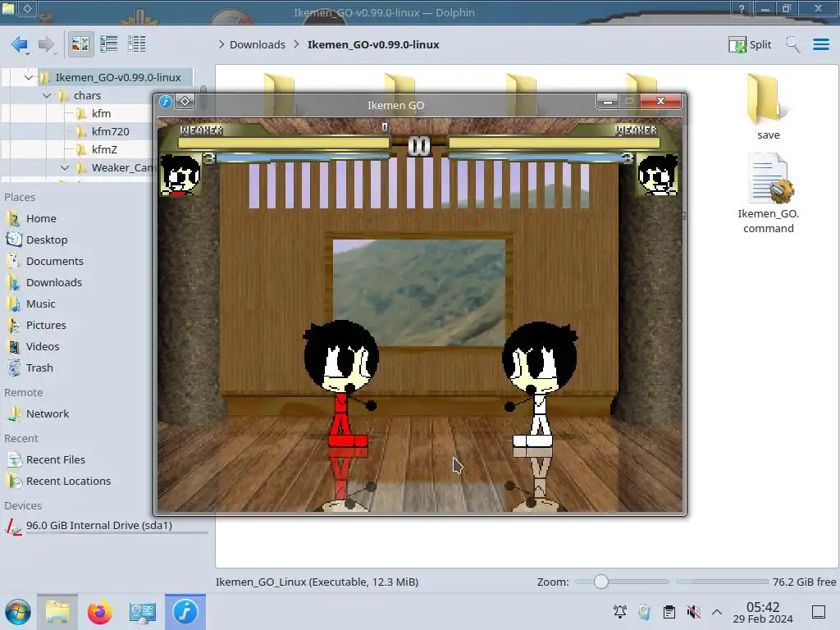
Task: Open Dolphin file manager from taskbar
Action: [x=57, y=612]
